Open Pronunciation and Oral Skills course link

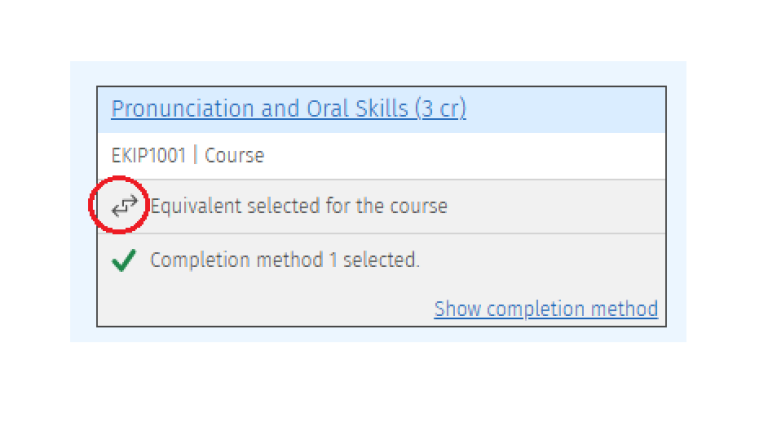pyautogui.click(x=288, y=109)
